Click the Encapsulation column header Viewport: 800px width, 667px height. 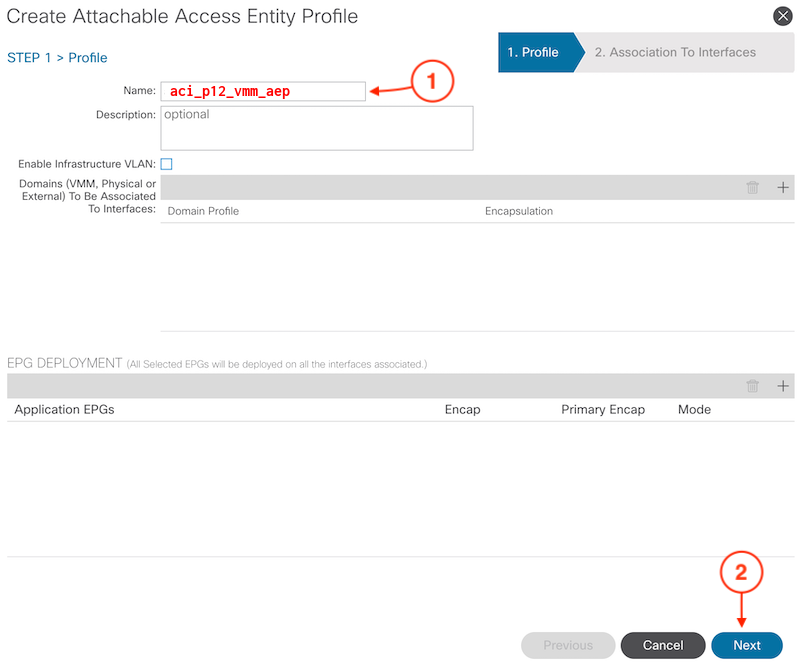click(519, 211)
